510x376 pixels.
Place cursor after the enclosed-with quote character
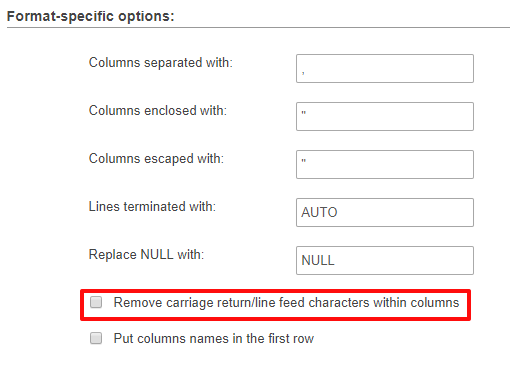[307, 113]
